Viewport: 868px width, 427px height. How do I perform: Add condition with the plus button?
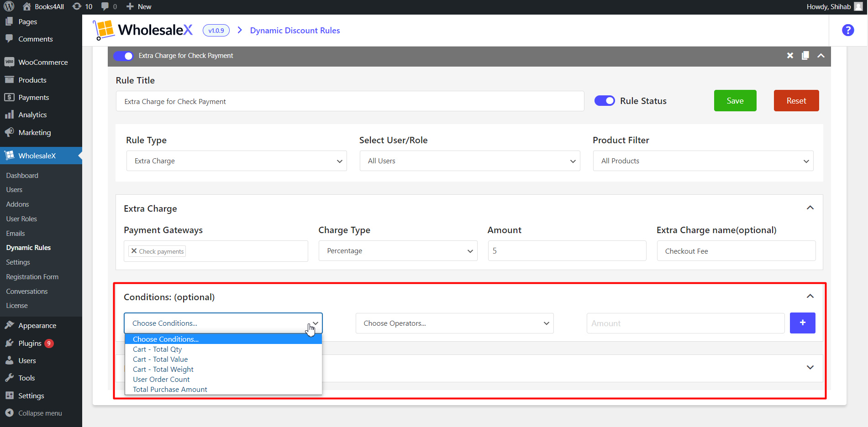pyautogui.click(x=803, y=323)
